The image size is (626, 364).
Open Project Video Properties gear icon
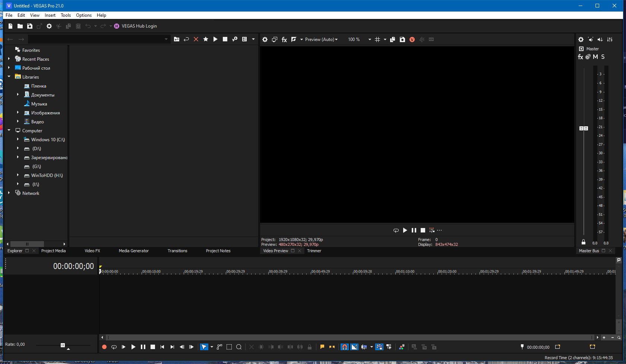[265, 39]
